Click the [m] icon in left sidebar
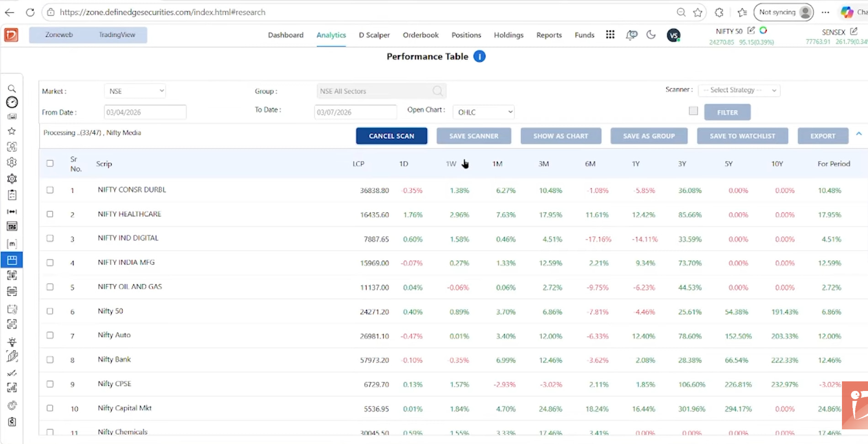This screenshot has width=868, height=444. [x=12, y=244]
